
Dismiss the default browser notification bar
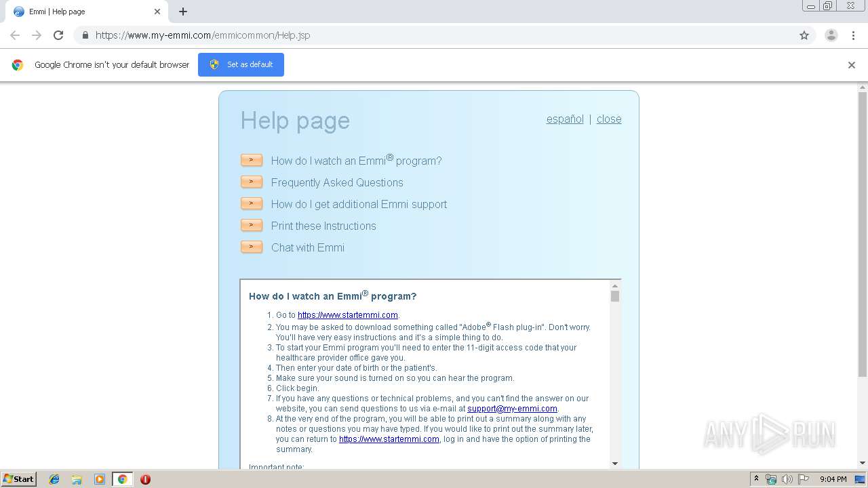(x=852, y=65)
